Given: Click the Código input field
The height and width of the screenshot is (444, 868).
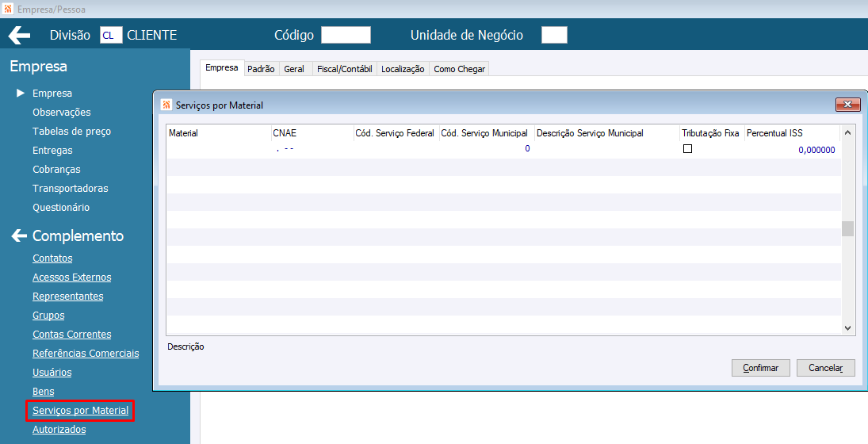Looking at the screenshot, I should pyautogui.click(x=346, y=35).
